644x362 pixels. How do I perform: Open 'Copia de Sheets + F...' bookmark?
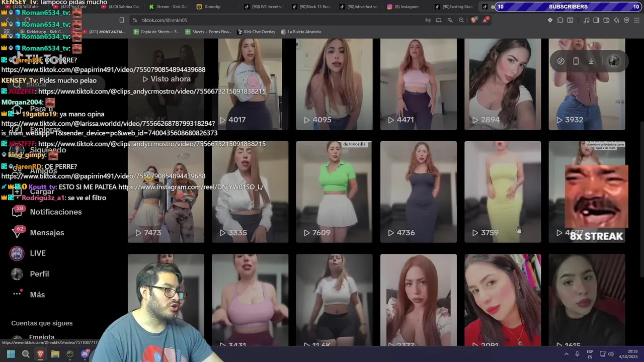point(156,32)
